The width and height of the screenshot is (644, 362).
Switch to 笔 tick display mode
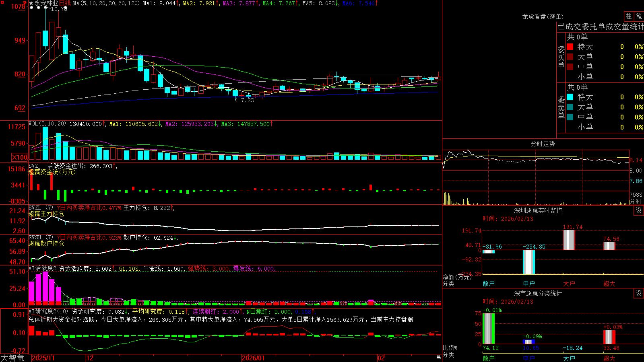point(639,16)
